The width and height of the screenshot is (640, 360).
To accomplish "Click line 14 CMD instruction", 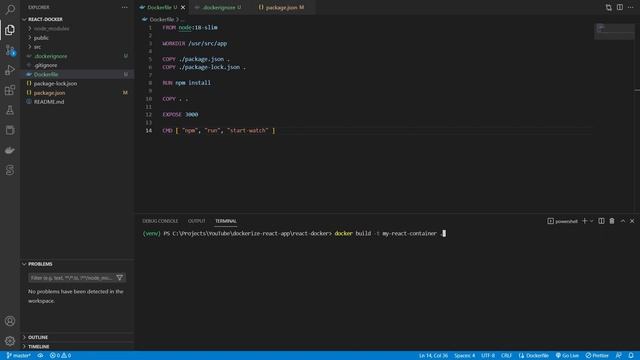I will pos(219,131).
